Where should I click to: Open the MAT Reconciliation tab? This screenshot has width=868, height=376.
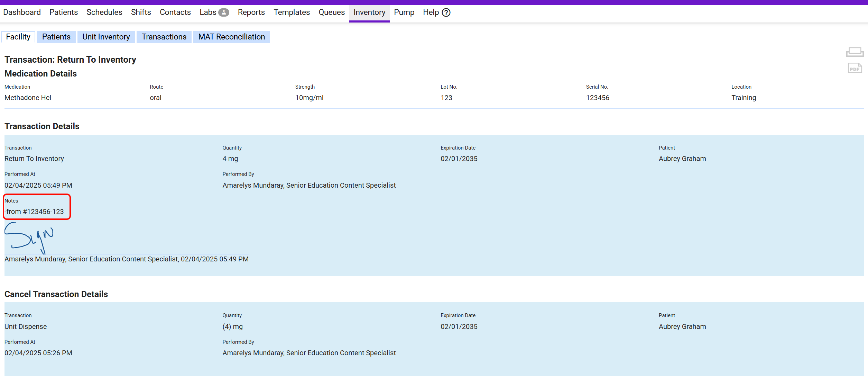[231, 37]
